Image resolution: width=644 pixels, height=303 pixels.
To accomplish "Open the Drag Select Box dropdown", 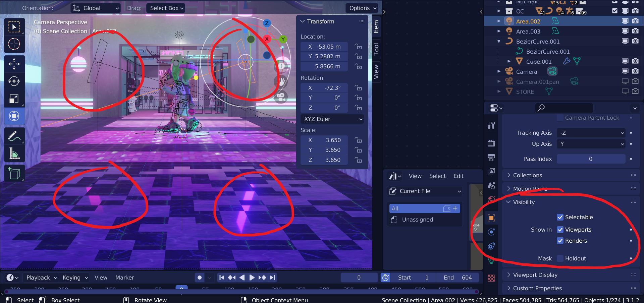I will [166, 8].
